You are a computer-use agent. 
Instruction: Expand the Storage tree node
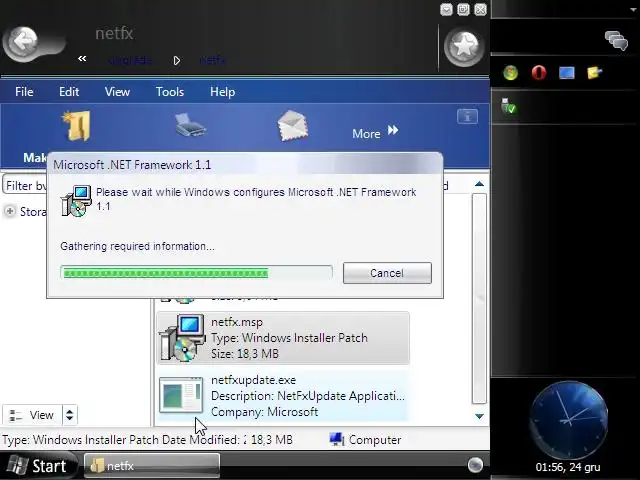10,211
